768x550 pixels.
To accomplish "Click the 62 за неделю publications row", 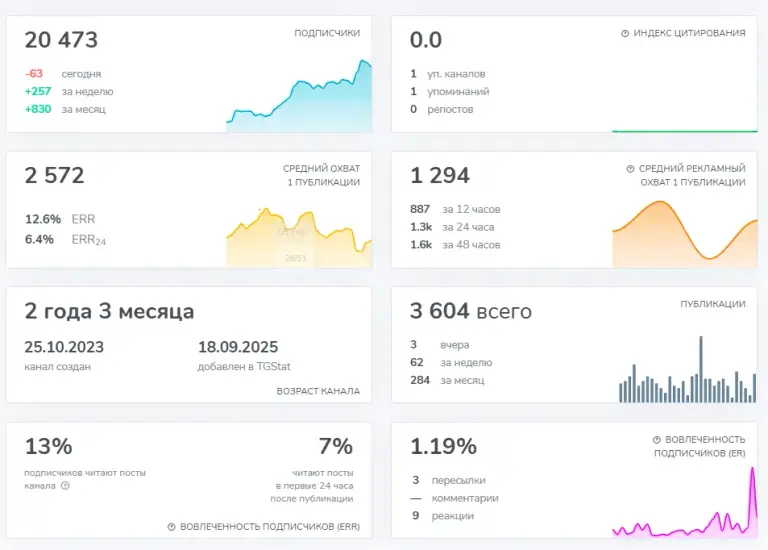I will pos(451,362).
